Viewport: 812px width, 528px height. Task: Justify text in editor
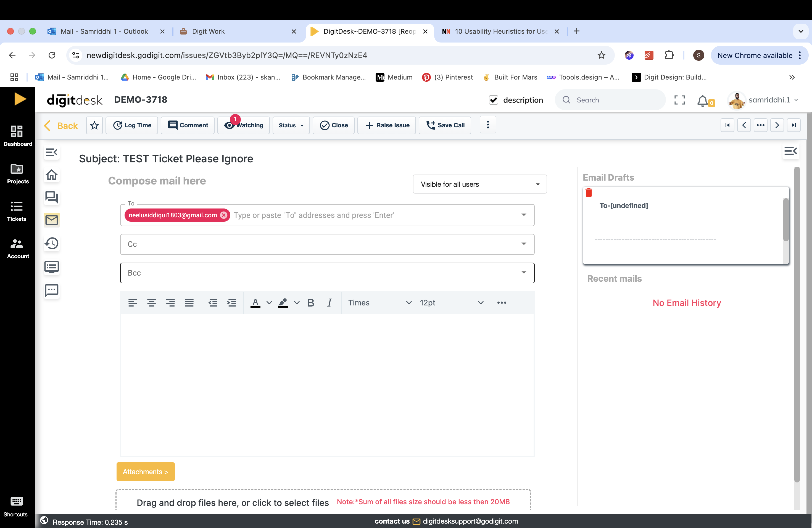[x=189, y=303]
